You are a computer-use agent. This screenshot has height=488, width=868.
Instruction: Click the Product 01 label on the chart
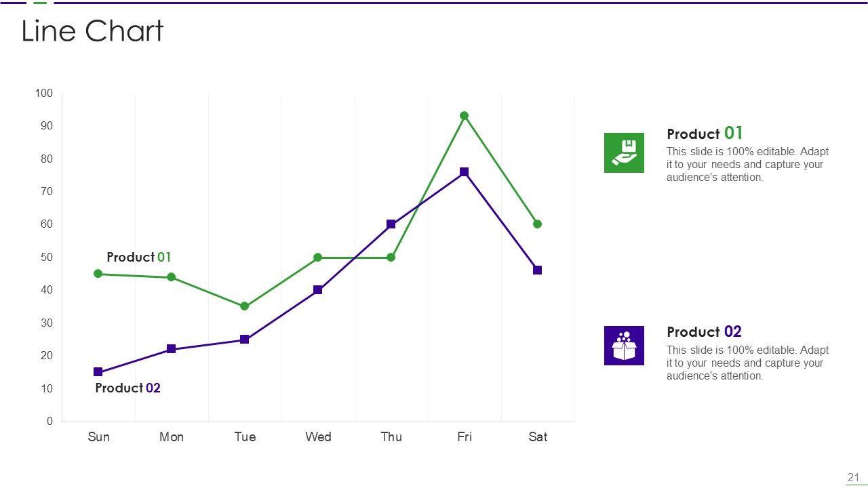click(x=139, y=258)
